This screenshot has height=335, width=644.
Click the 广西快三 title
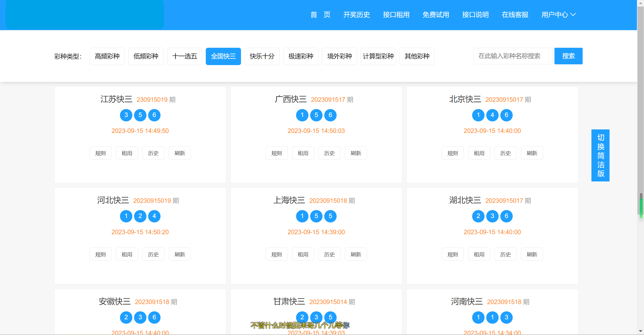291,99
